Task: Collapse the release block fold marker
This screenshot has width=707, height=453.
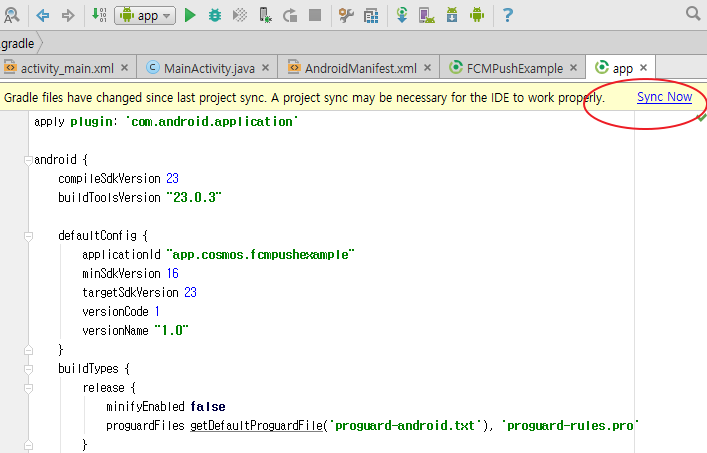Action: (x=28, y=388)
